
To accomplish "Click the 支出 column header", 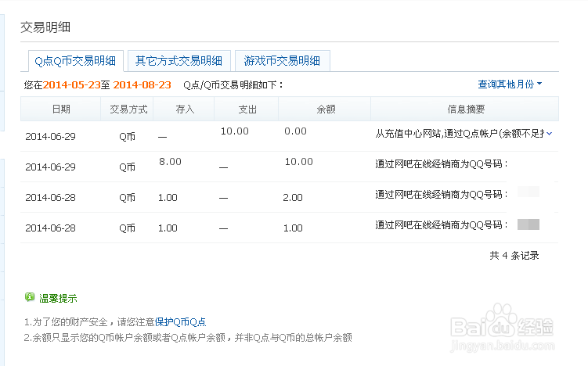I will [247, 109].
